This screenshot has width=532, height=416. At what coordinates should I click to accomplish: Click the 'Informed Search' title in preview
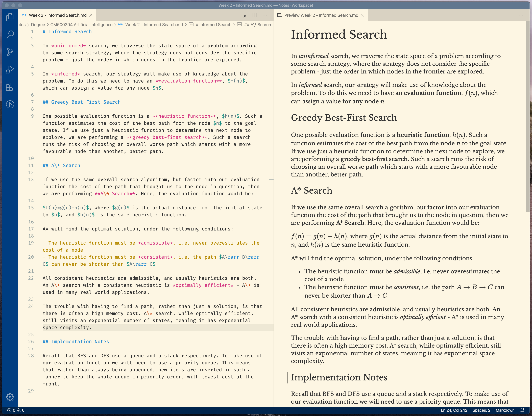pos(339,34)
